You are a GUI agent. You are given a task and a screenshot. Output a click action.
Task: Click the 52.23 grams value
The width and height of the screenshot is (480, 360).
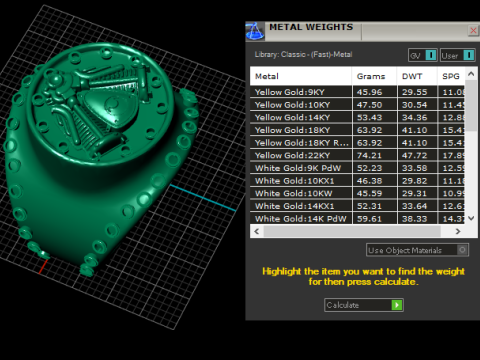(369, 168)
